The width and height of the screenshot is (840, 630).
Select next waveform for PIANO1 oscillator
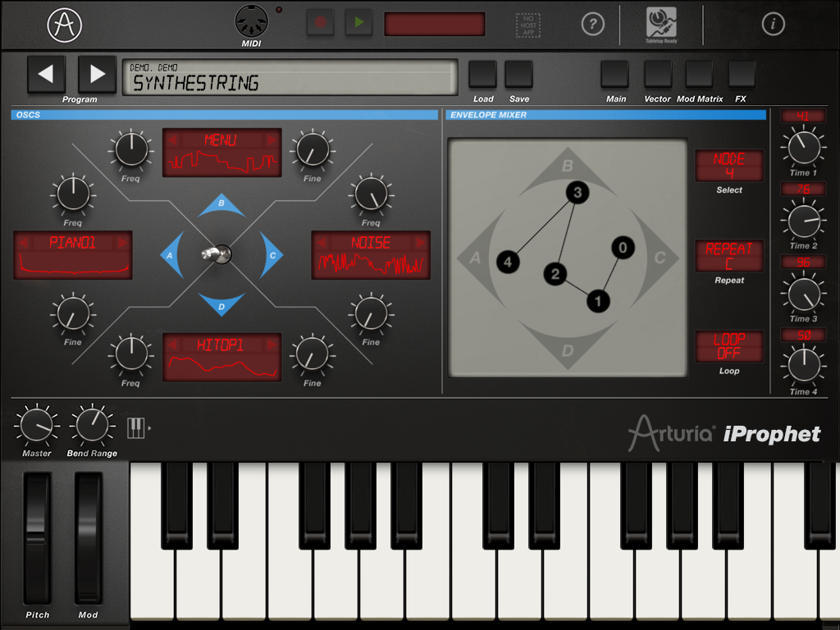122,243
